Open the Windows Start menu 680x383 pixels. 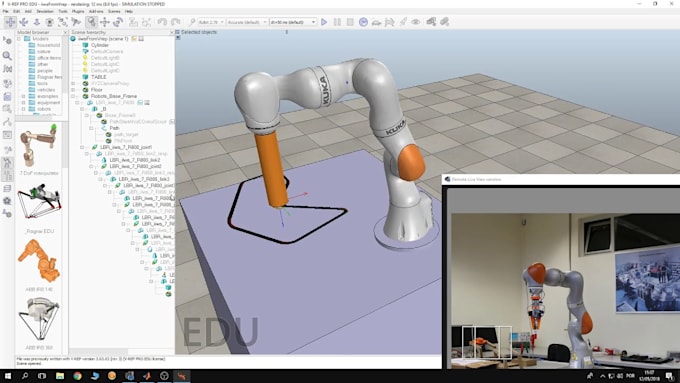7,376
